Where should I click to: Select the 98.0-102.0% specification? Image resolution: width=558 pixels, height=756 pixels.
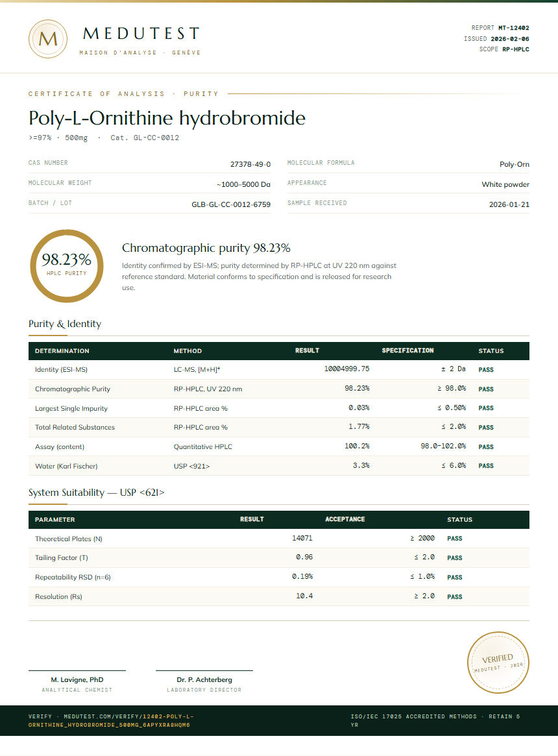[x=443, y=446]
